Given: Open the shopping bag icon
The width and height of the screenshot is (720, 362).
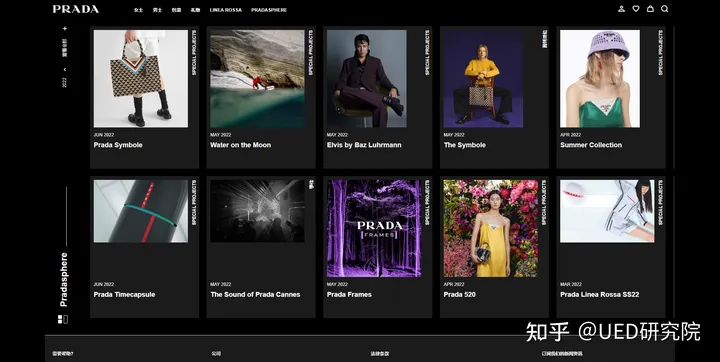Looking at the screenshot, I should [x=650, y=9].
